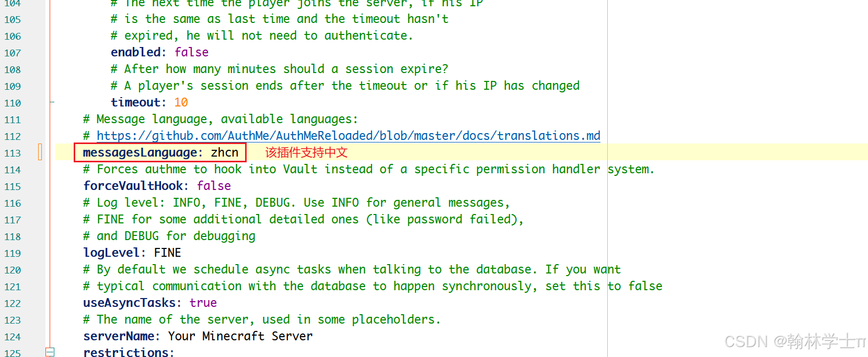The image size is (868, 357).
Task: Click the fold end marker beside line 110
Action: tap(52, 102)
